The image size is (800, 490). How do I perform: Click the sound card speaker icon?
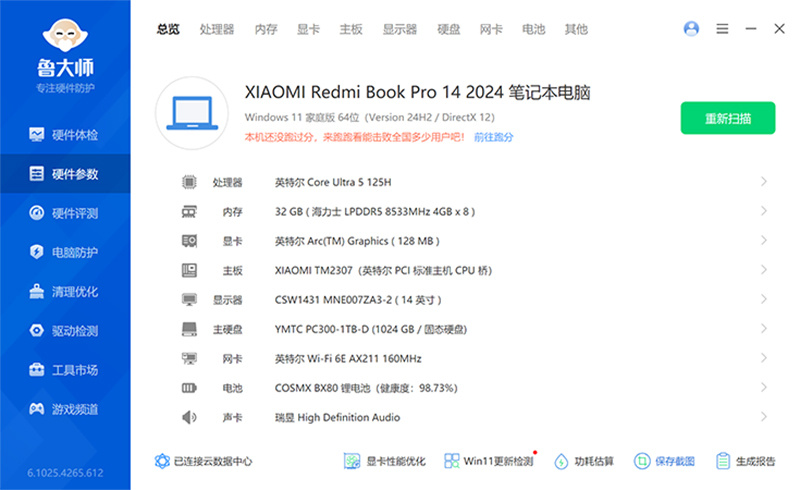189,417
